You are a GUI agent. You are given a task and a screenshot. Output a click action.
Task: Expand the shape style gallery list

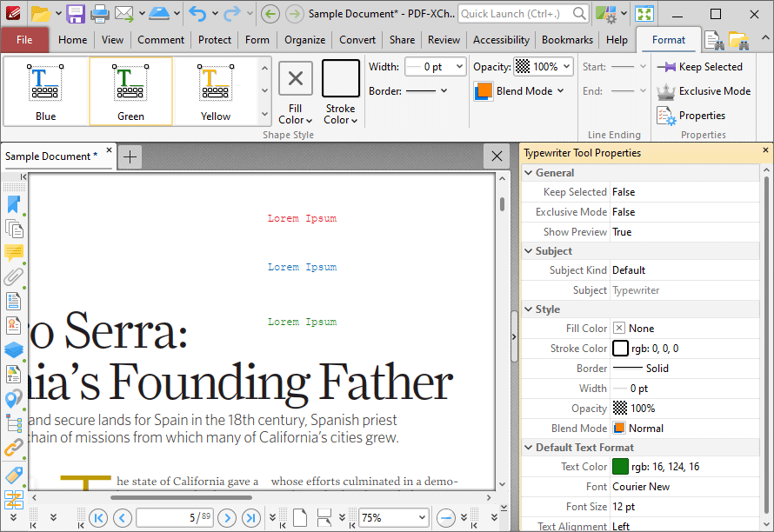tap(264, 115)
